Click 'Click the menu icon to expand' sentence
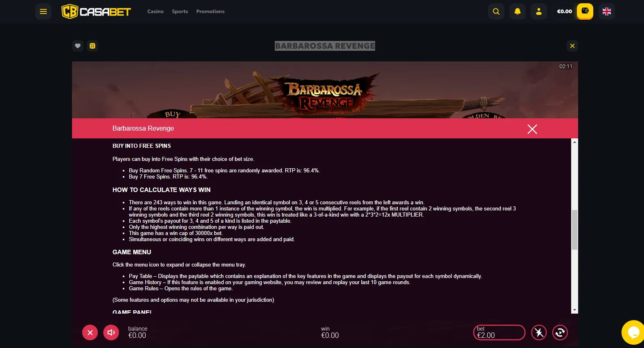The width and height of the screenshot is (644, 348). click(179, 265)
